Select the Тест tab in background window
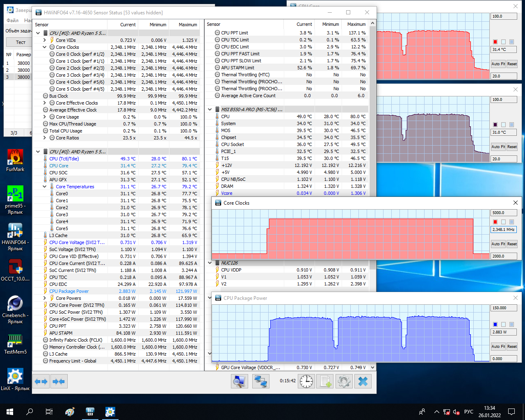This screenshot has height=420, width=525. [21, 42]
